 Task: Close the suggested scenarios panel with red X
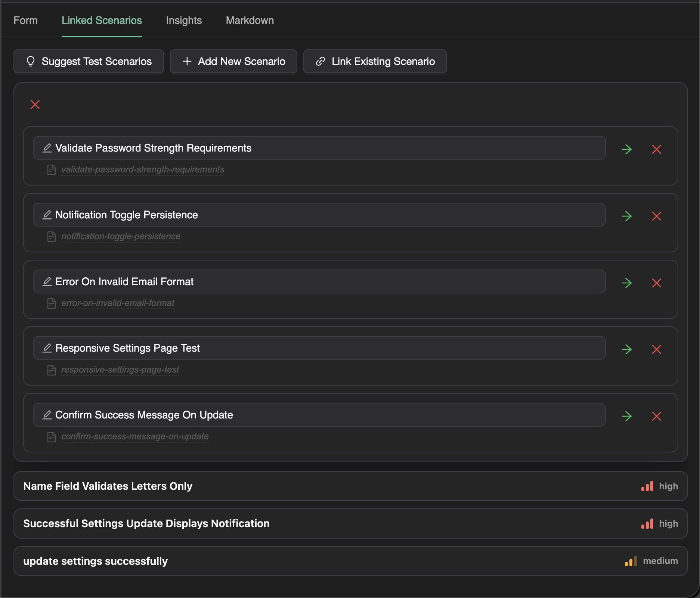point(35,105)
